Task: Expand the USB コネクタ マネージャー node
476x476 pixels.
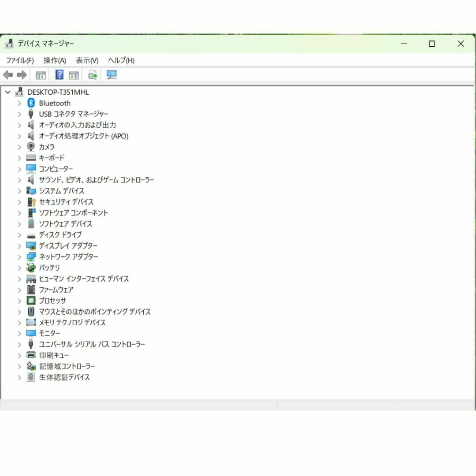Action: point(19,114)
